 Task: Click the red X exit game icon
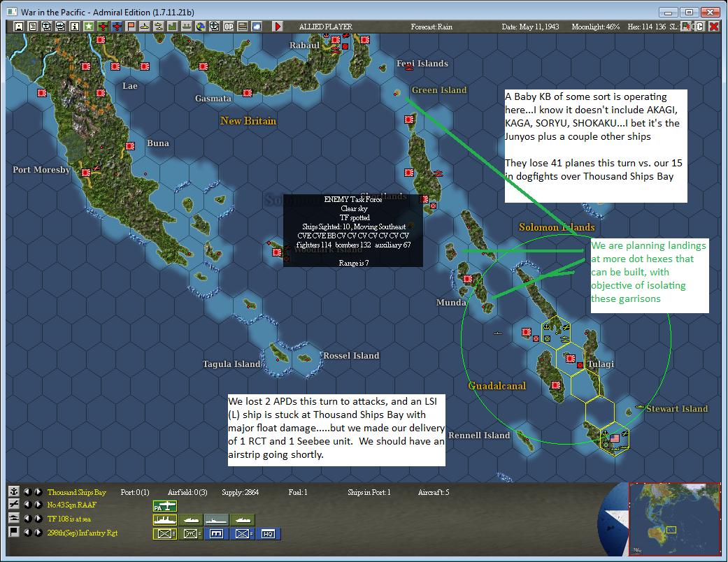(714, 27)
